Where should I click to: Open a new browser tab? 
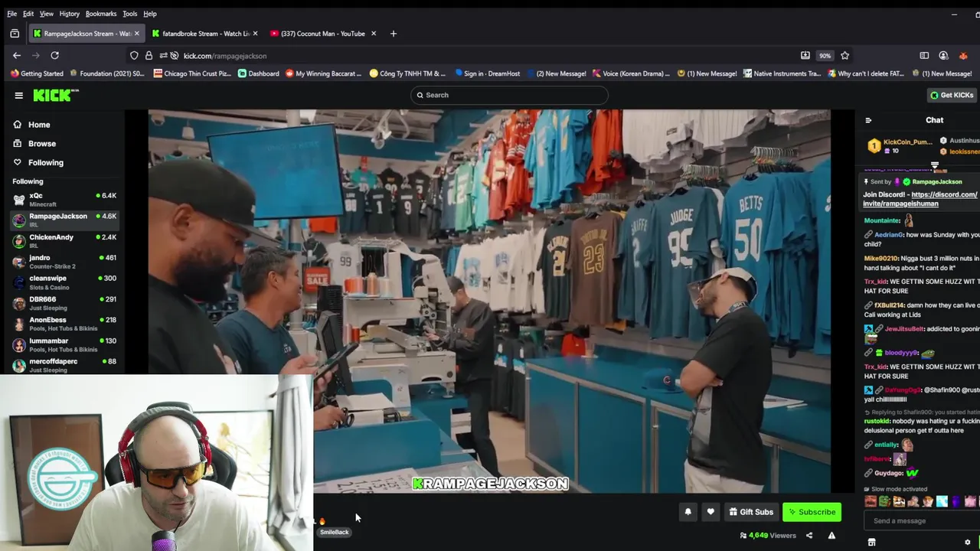coord(393,34)
